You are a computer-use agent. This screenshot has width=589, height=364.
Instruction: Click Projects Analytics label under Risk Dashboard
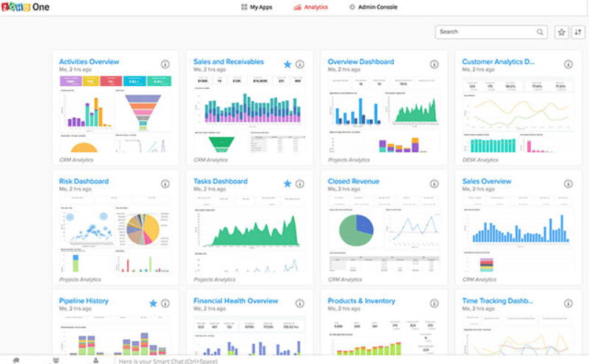click(x=80, y=279)
